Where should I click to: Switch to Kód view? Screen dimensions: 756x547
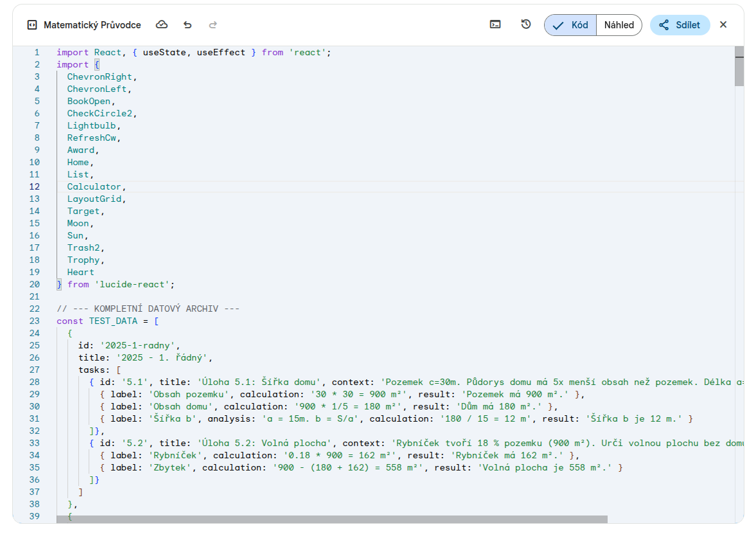click(x=570, y=25)
